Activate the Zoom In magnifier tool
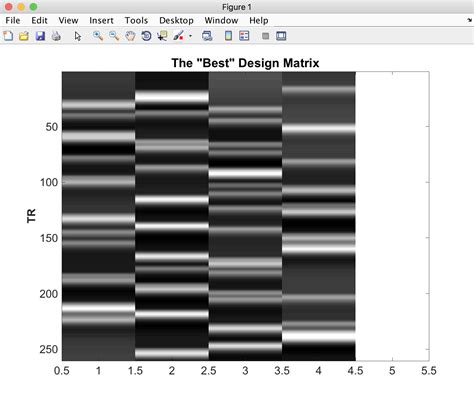This screenshot has width=474, height=400. coord(98,36)
